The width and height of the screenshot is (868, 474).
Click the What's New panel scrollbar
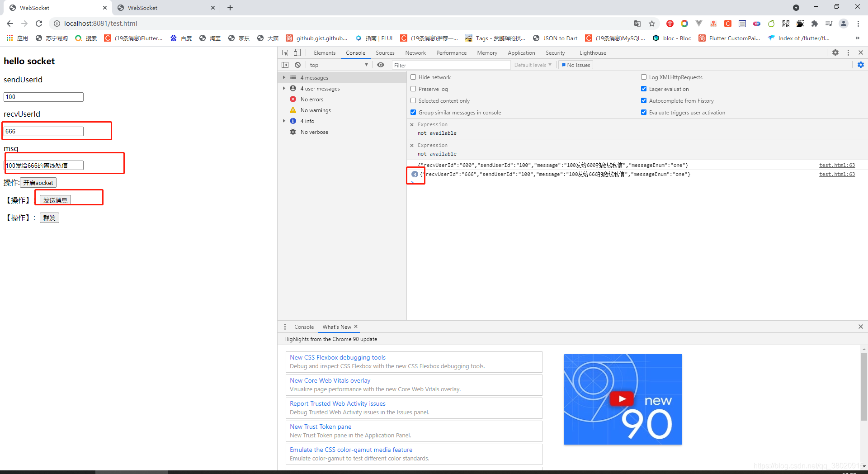[864, 387]
